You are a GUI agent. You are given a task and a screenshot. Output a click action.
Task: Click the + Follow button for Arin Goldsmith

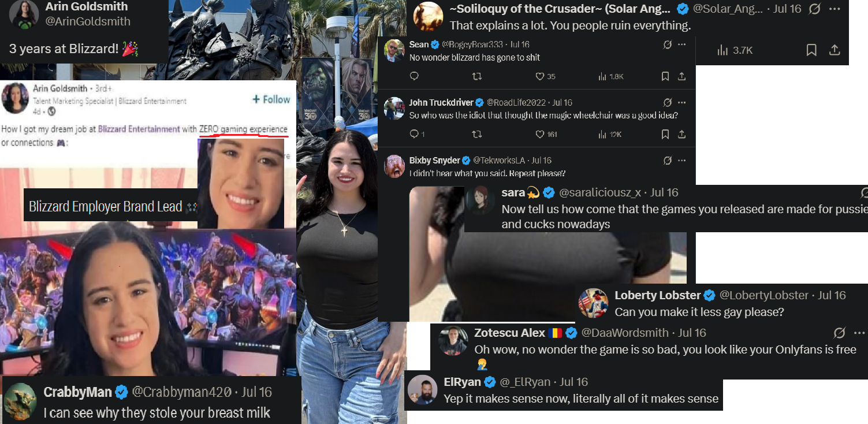click(x=271, y=99)
